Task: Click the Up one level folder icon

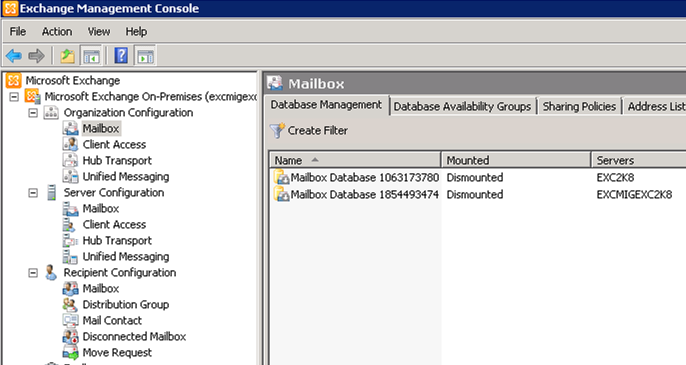Action: coord(67,56)
